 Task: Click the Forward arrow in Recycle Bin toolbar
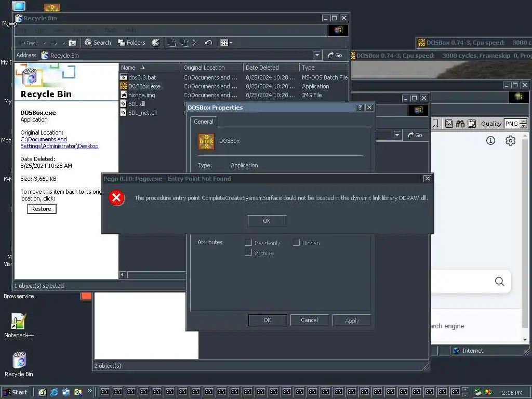tap(54, 43)
